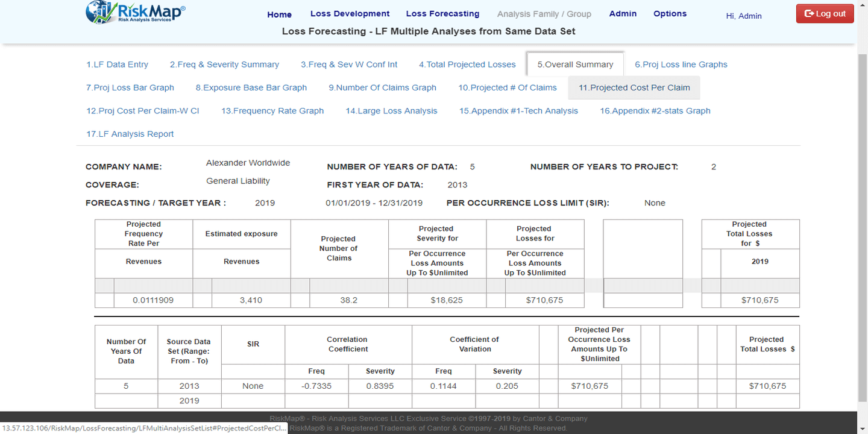868x434 pixels.
Task: Open 17.LF Analysis Report tab
Action: coord(130,134)
